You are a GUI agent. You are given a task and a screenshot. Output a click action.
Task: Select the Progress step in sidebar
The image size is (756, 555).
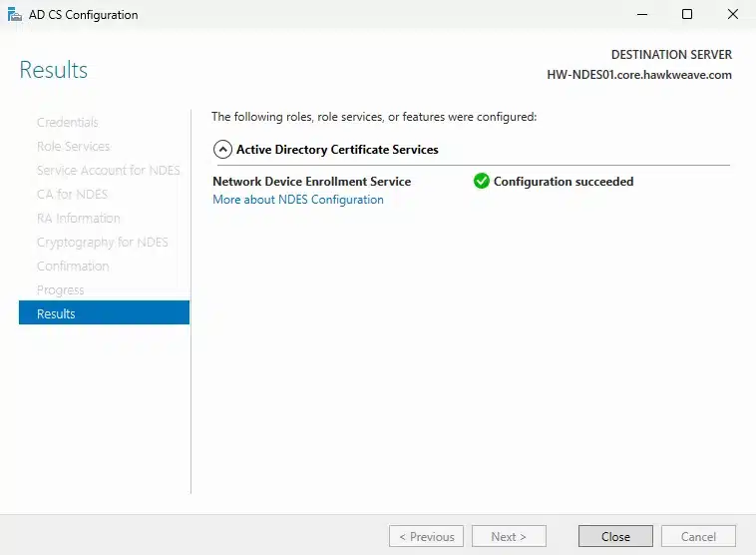tap(61, 290)
